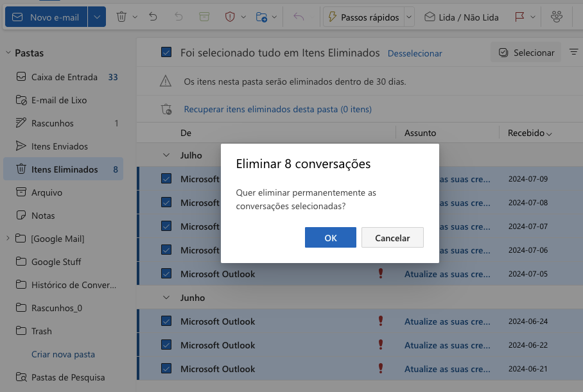Open the Trash folder

tap(63, 330)
